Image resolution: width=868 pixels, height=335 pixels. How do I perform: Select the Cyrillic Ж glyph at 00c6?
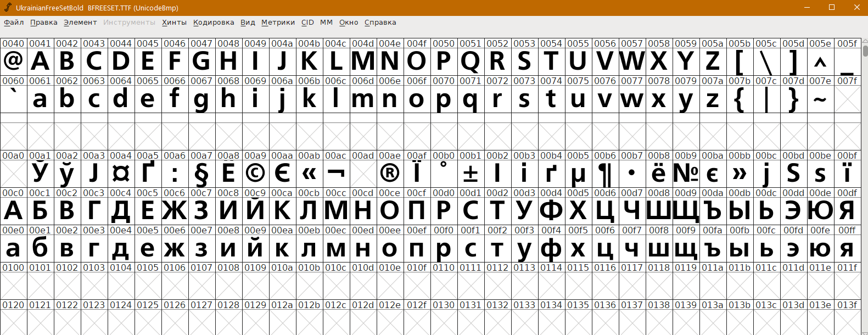click(175, 211)
